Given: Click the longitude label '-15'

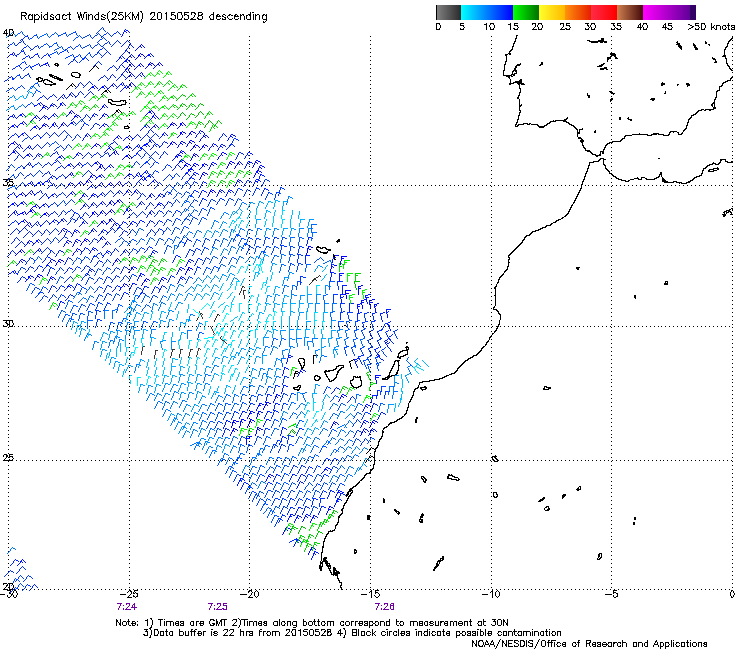Looking at the screenshot, I should pos(370,594).
